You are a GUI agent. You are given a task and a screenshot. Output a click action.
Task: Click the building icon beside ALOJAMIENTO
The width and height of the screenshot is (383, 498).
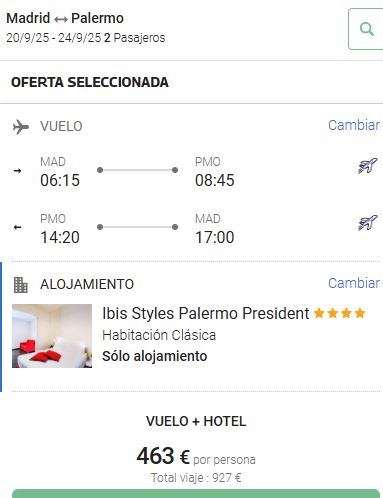20,285
